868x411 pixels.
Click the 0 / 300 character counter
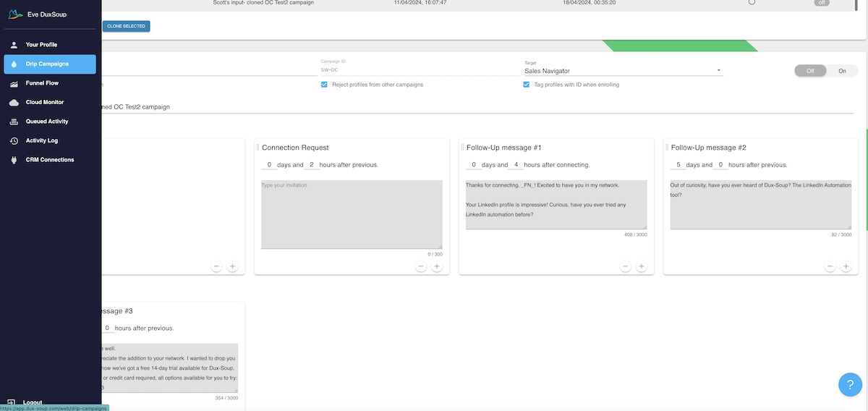[x=435, y=254]
